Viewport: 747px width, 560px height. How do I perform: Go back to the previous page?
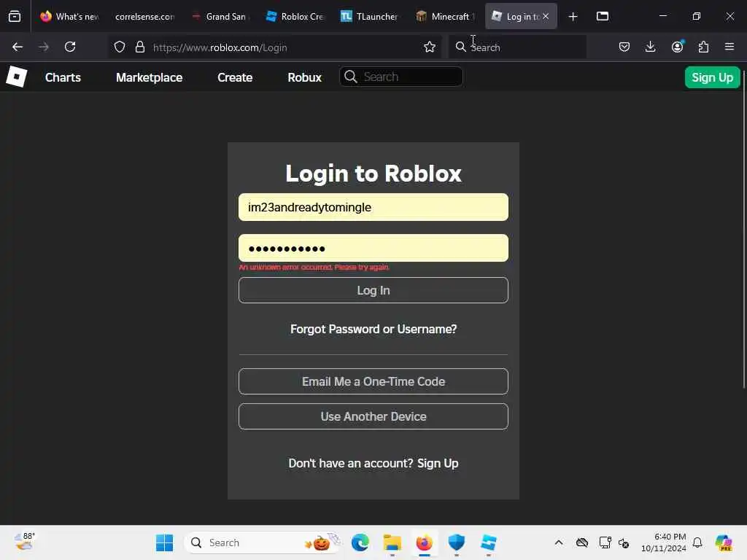(18, 47)
